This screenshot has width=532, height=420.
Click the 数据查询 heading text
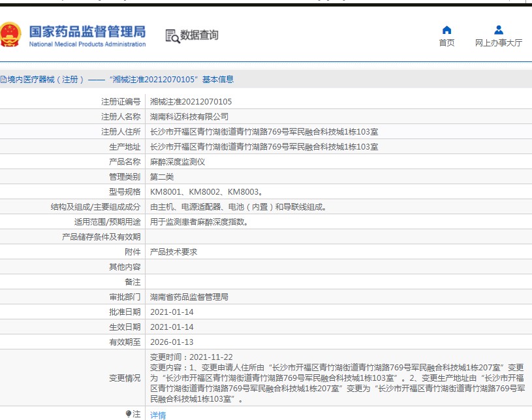pos(199,35)
